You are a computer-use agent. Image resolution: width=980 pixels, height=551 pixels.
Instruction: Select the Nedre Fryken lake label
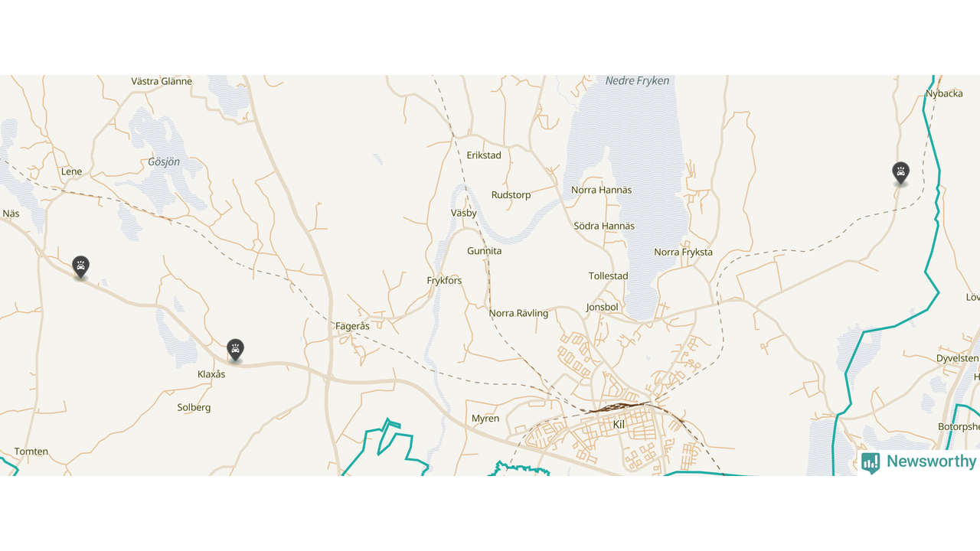(x=637, y=80)
